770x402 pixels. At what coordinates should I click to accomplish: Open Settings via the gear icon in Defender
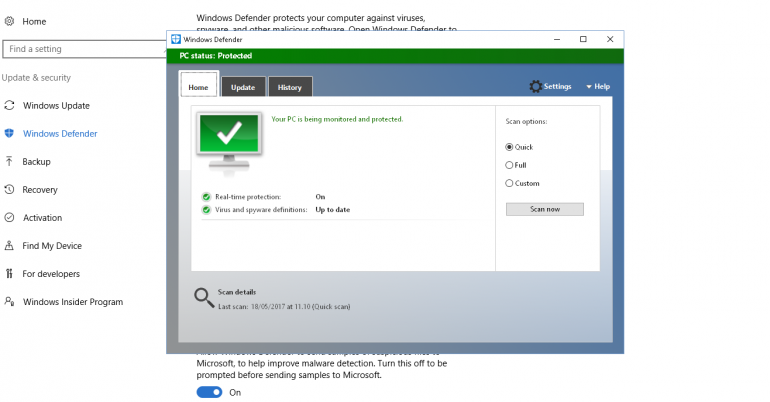536,87
